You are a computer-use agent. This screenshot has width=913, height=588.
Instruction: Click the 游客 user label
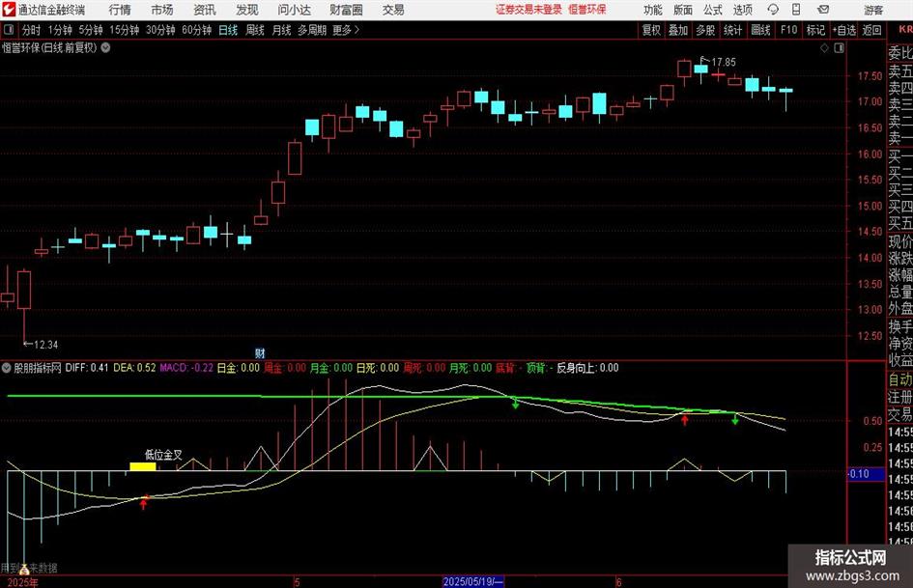tap(873, 10)
